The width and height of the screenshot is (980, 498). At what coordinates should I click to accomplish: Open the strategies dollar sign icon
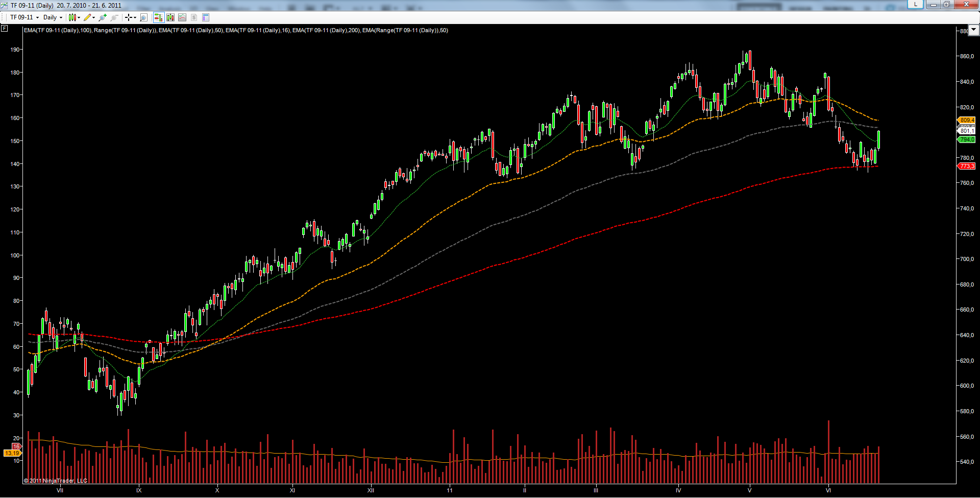click(194, 17)
